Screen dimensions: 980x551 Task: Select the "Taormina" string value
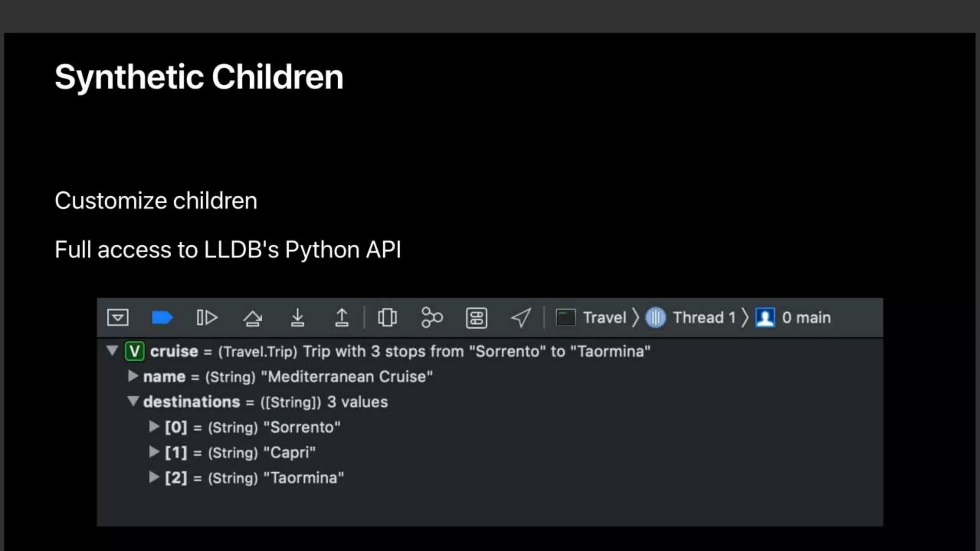point(304,478)
